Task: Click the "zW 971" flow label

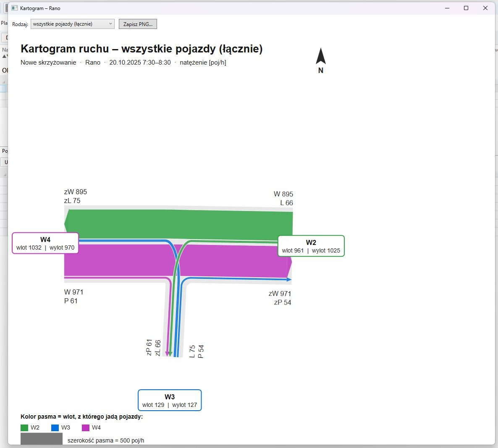Action: (x=280, y=294)
